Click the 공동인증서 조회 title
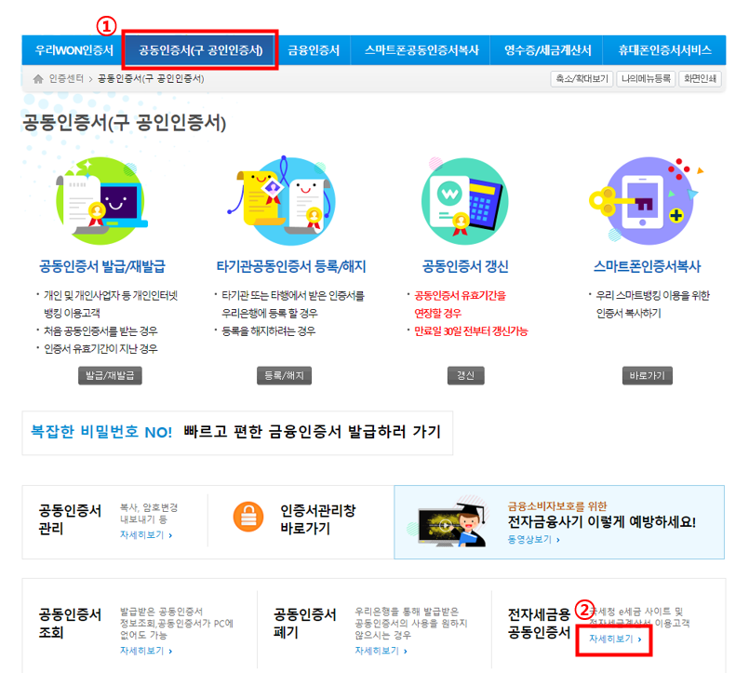The image size is (749, 700). pyautogui.click(x=70, y=624)
